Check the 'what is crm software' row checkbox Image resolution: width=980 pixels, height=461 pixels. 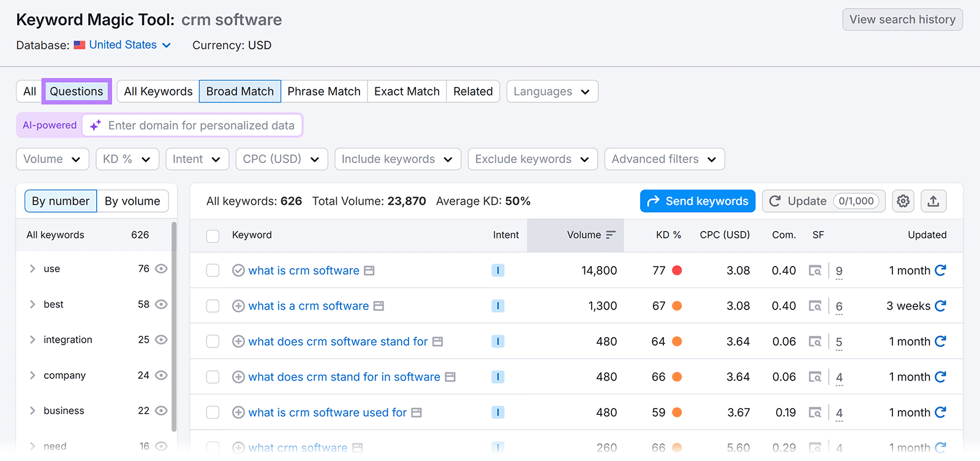213,270
